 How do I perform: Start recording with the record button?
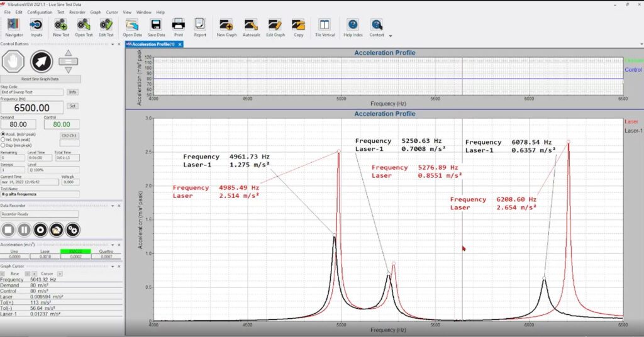40,229
